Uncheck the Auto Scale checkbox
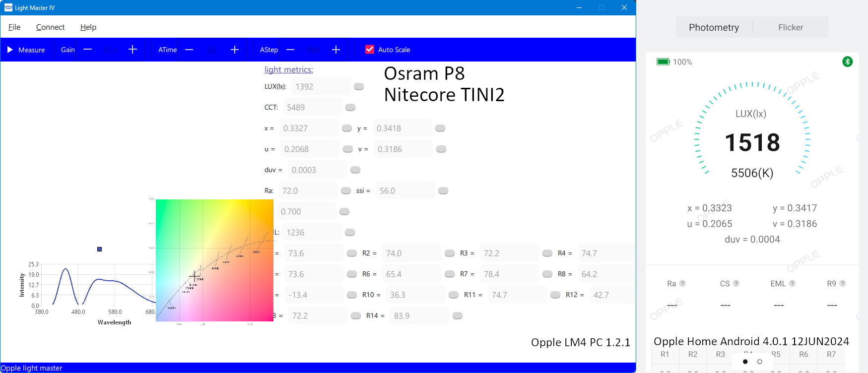The width and height of the screenshot is (868, 373). (370, 50)
